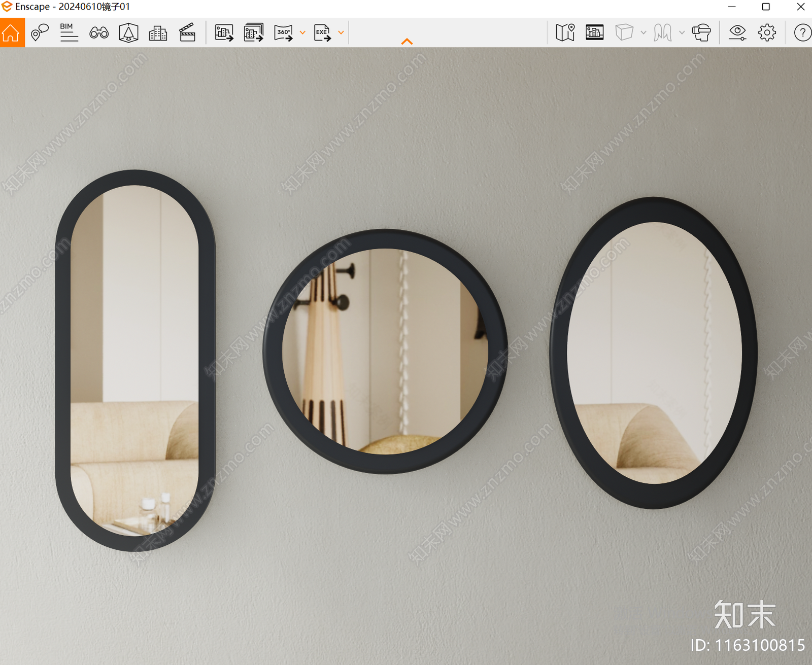Click the batch rendering icon
The width and height of the screenshot is (812, 665).
[254, 32]
